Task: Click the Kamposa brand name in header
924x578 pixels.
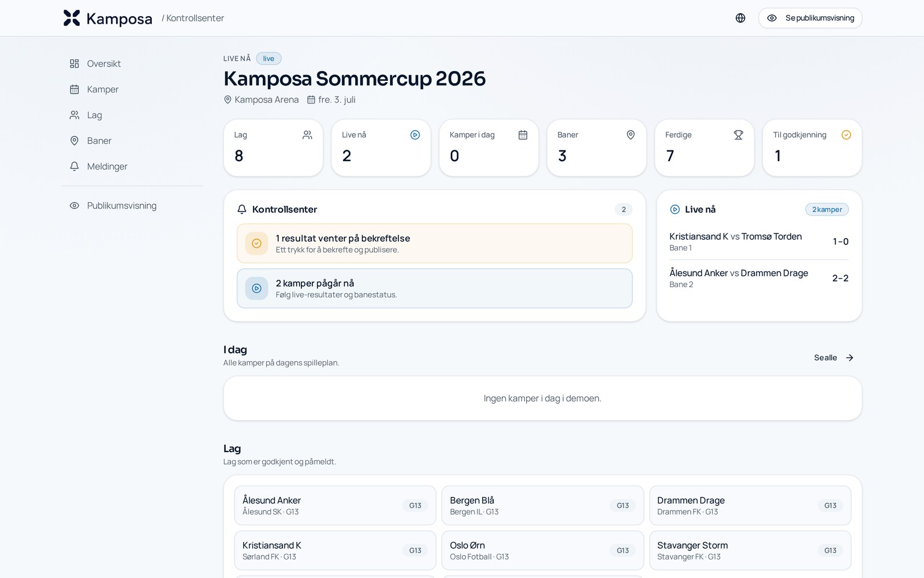Action: click(120, 18)
